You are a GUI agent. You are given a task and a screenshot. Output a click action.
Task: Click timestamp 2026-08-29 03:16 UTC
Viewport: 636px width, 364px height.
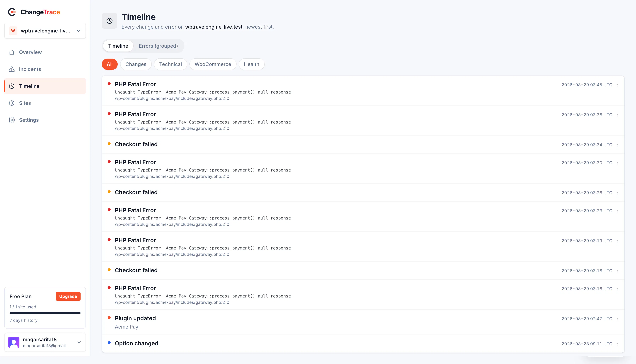(x=587, y=289)
